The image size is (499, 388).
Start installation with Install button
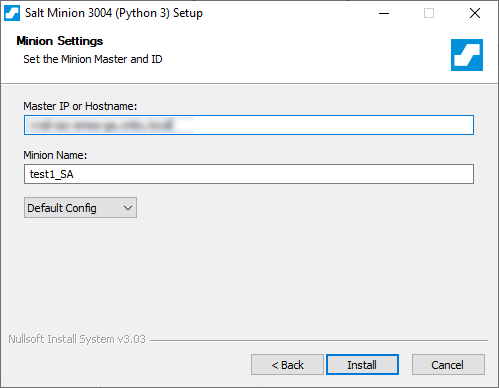tap(362, 365)
